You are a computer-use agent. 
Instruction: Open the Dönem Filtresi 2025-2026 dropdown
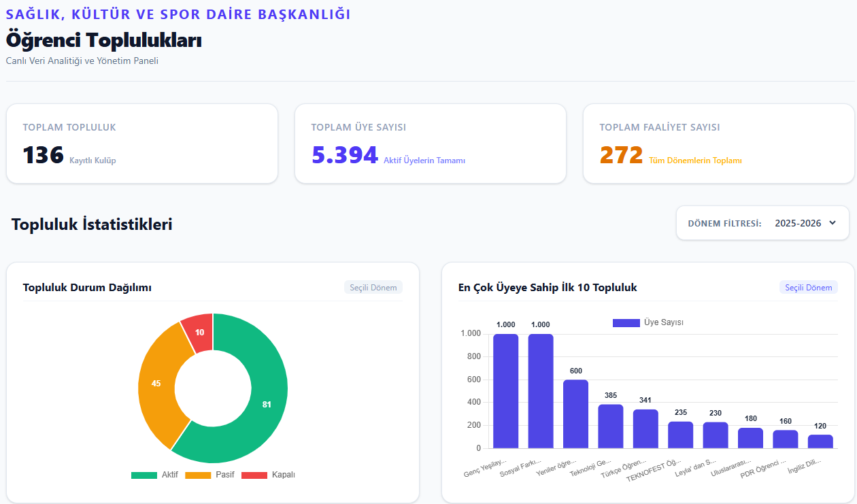pyautogui.click(x=805, y=223)
